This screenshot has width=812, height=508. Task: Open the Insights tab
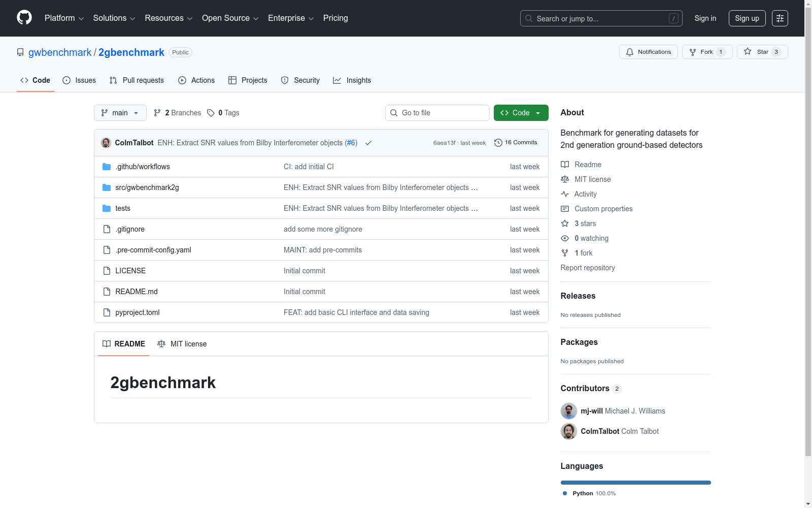[352, 80]
